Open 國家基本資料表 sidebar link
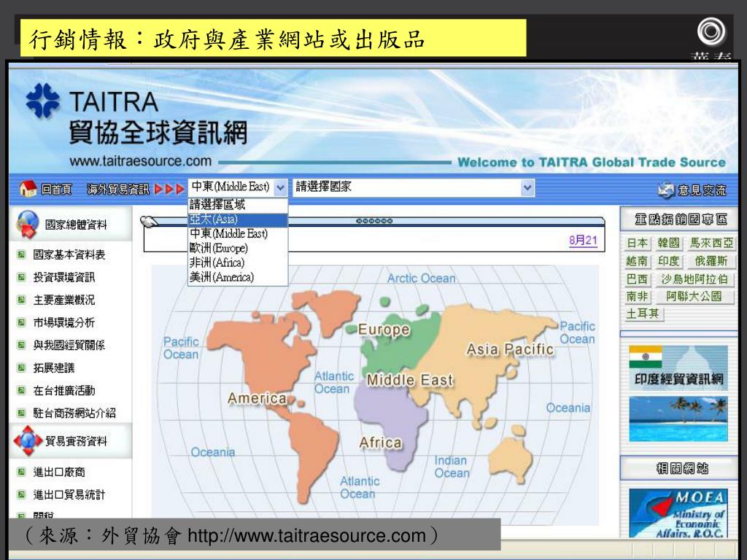The width and height of the screenshot is (747, 560). (69, 254)
